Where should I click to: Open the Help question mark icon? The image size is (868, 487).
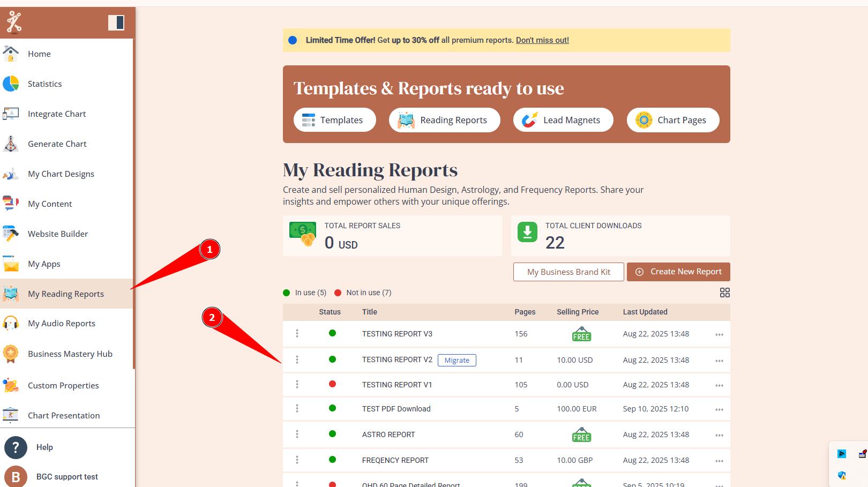[x=16, y=447]
